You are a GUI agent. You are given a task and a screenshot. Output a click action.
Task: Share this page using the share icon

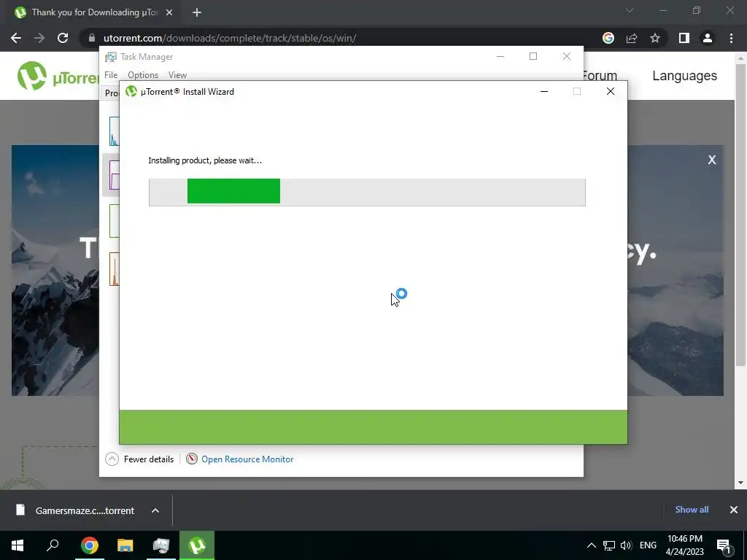coord(632,38)
